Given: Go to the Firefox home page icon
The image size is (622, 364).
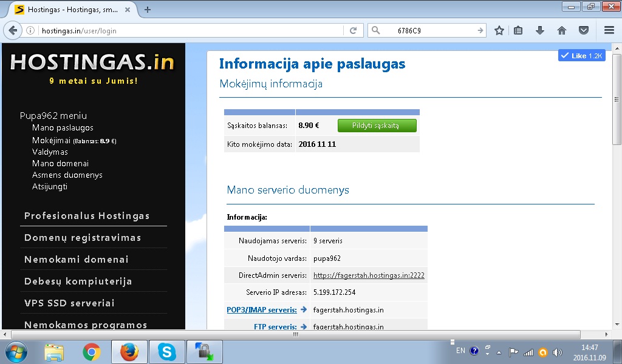Looking at the screenshot, I should click(562, 30).
